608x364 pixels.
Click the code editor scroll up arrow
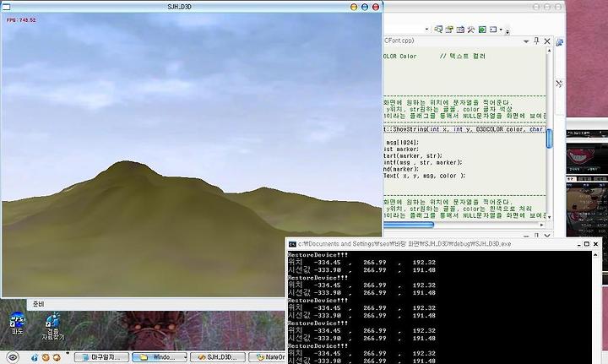(x=549, y=51)
